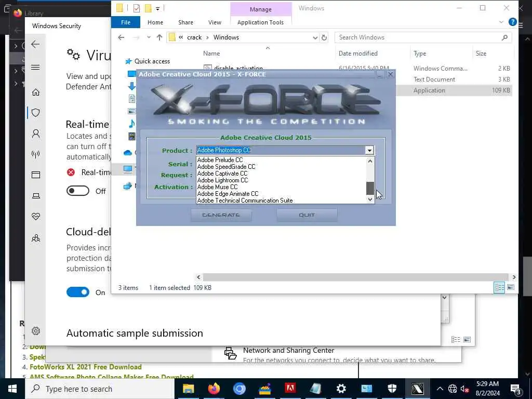Click taskbar Type here to search box
Image resolution: width=532 pixels, height=399 pixels.
(x=100, y=389)
